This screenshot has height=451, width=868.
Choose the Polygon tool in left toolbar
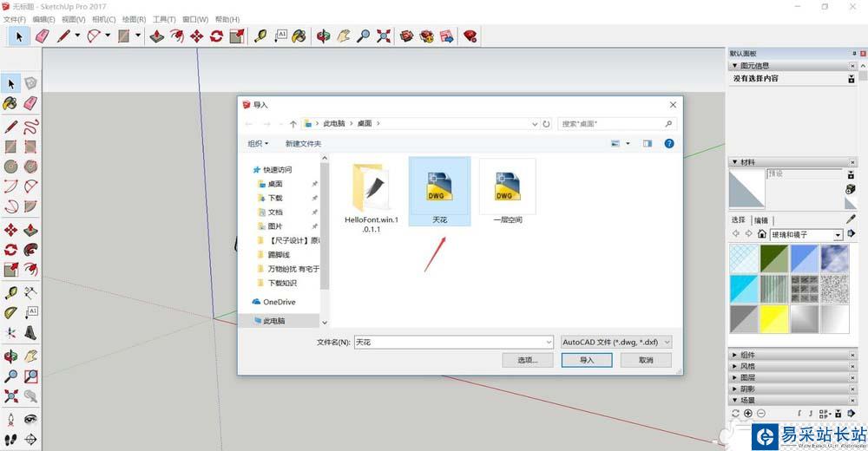pyautogui.click(x=31, y=167)
